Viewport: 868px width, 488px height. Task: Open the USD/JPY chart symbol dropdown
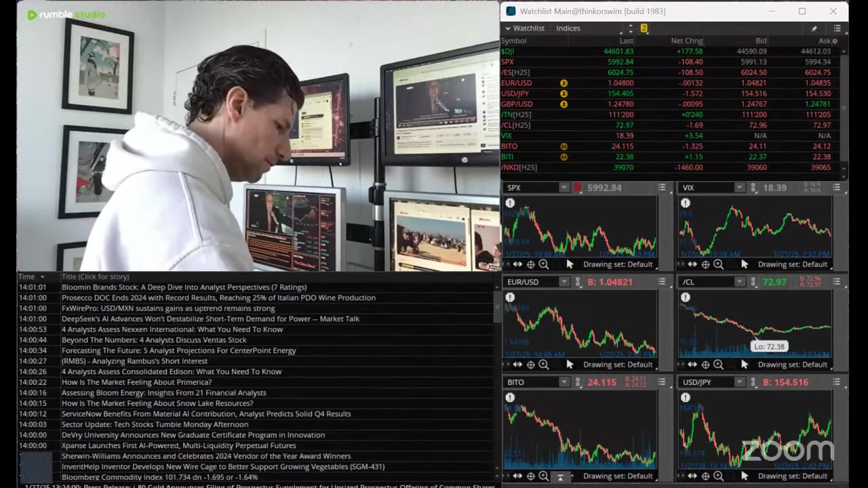pyautogui.click(x=739, y=382)
